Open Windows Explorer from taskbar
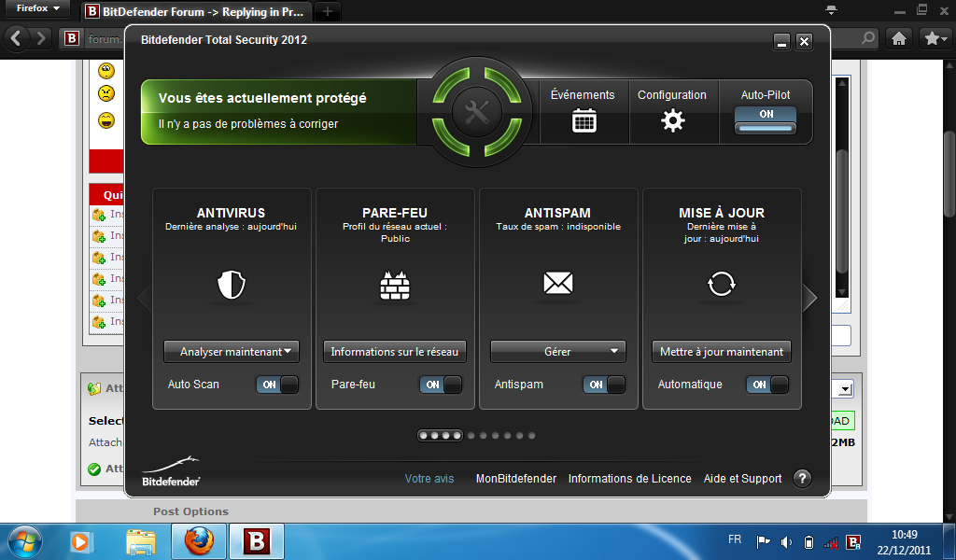The width and height of the screenshot is (956, 560). (141, 541)
